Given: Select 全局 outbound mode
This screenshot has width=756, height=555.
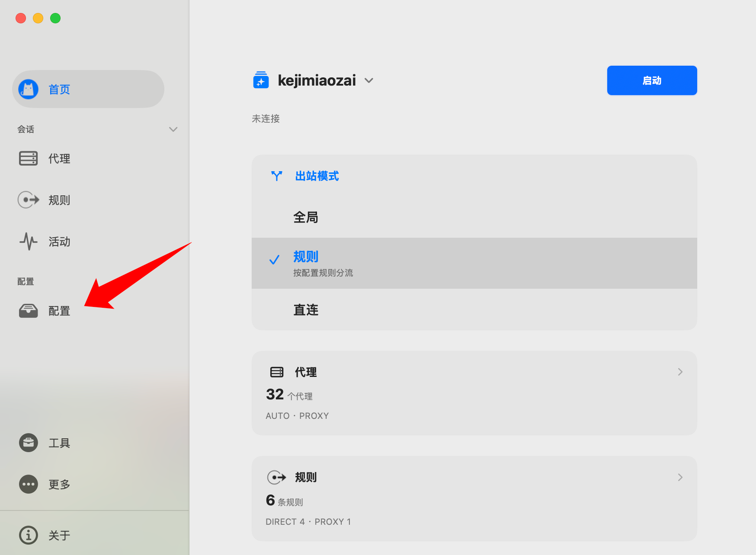Looking at the screenshot, I should click(x=474, y=217).
